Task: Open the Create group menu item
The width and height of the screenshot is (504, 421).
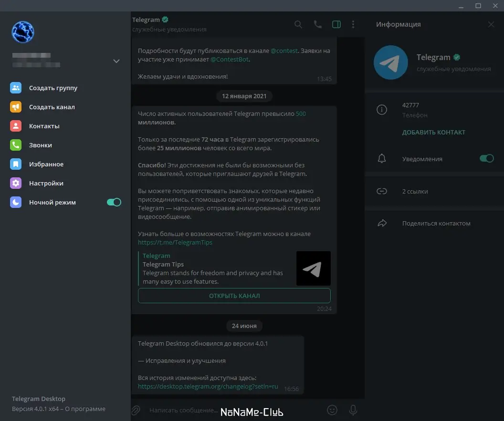Action: click(65, 88)
